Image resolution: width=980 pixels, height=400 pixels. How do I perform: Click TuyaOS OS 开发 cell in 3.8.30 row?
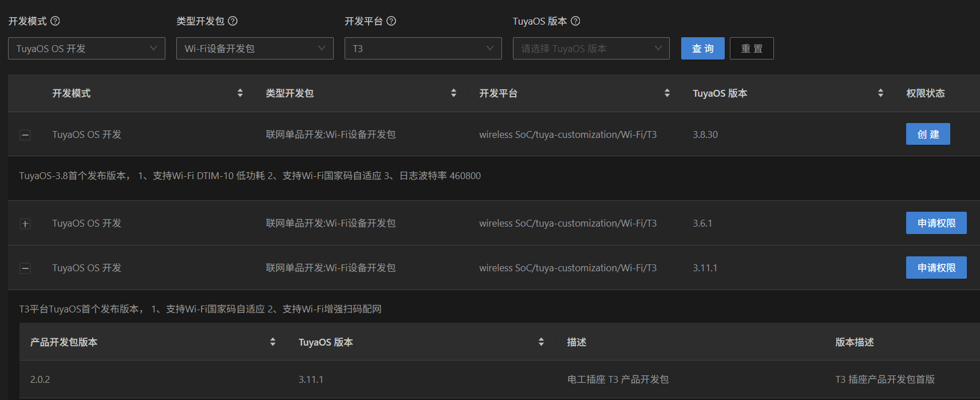[x=87, y=134]
